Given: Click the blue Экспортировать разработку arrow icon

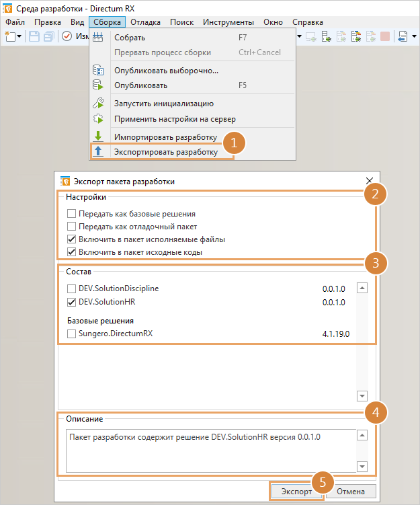Looking at the screenshot, I should (x=97, y=152).
